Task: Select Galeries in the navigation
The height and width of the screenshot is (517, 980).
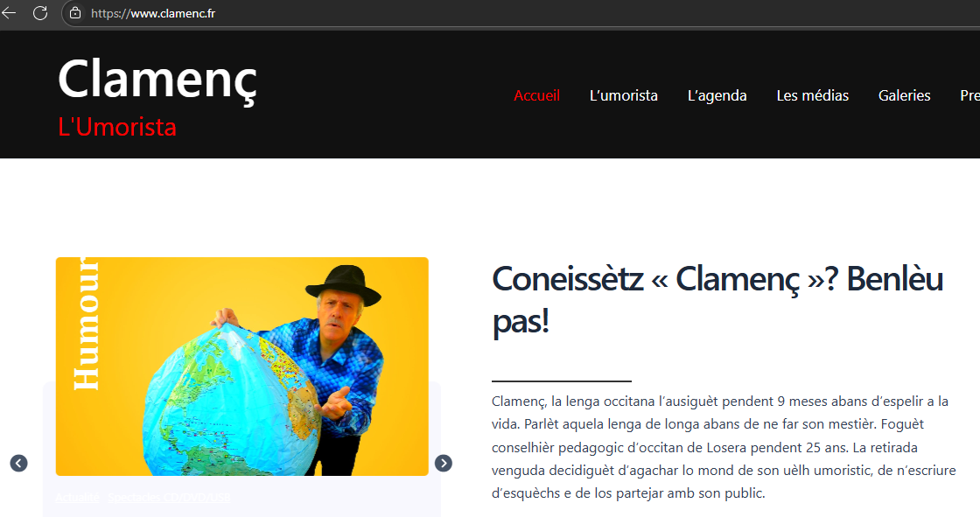Action: coord(905,95)
